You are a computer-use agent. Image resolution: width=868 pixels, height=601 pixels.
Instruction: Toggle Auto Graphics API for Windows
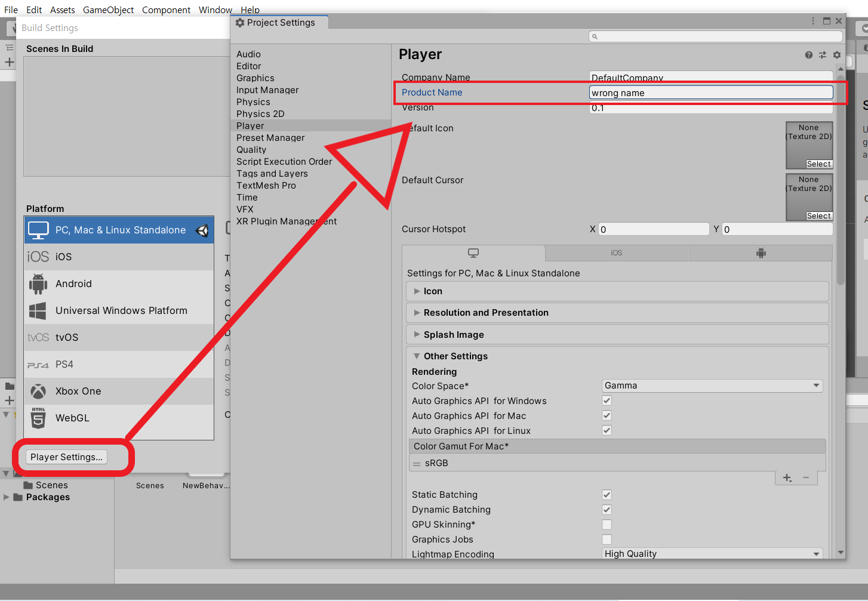(x=607, y=400)
